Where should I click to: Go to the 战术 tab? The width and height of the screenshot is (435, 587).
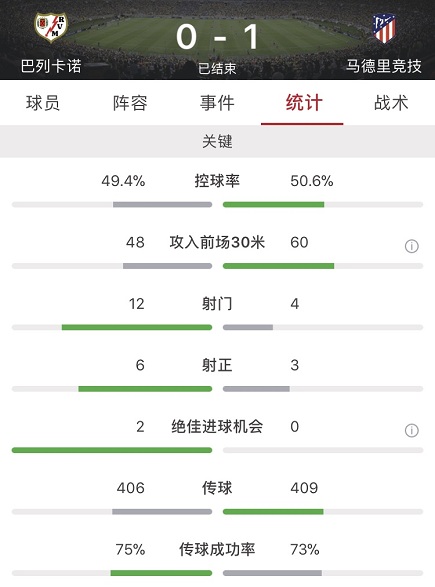(391, 103)
